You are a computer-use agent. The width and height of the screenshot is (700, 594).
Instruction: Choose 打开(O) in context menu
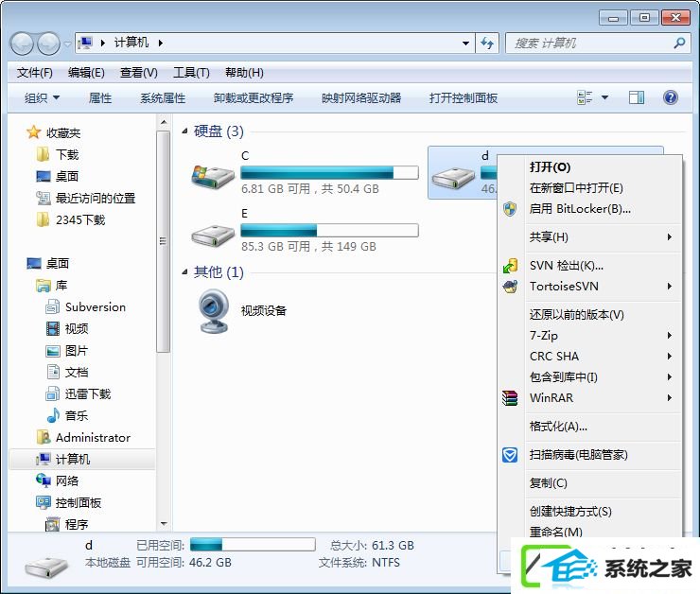point(589,166)
